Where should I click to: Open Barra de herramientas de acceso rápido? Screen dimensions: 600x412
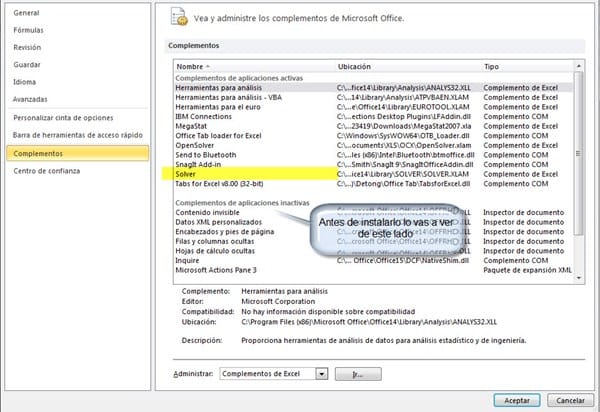click(78, 135)
